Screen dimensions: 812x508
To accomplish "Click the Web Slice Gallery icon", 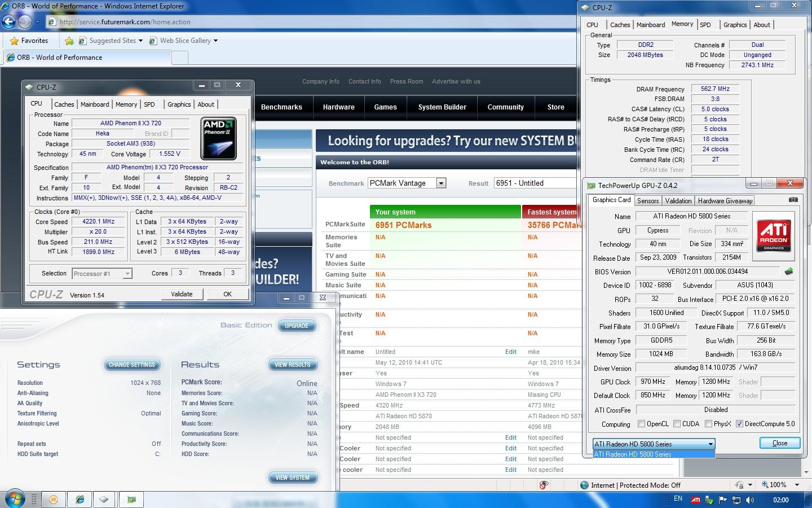I will point(153,41).
